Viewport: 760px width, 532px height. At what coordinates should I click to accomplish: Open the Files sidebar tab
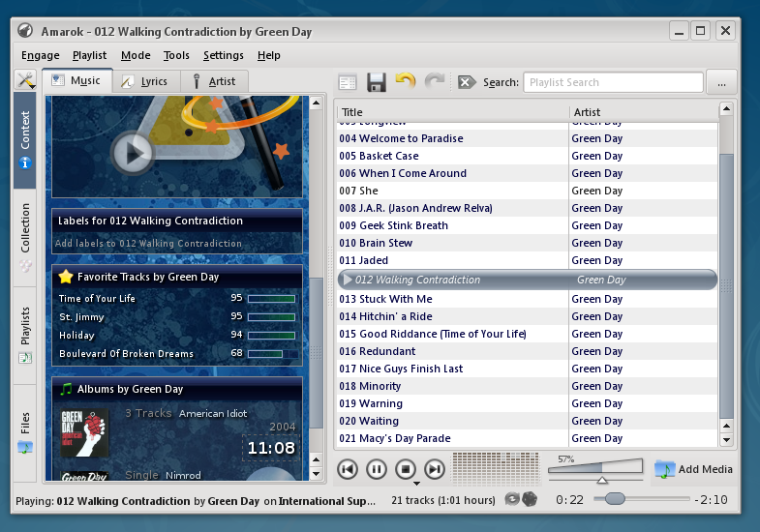[25, 433]
